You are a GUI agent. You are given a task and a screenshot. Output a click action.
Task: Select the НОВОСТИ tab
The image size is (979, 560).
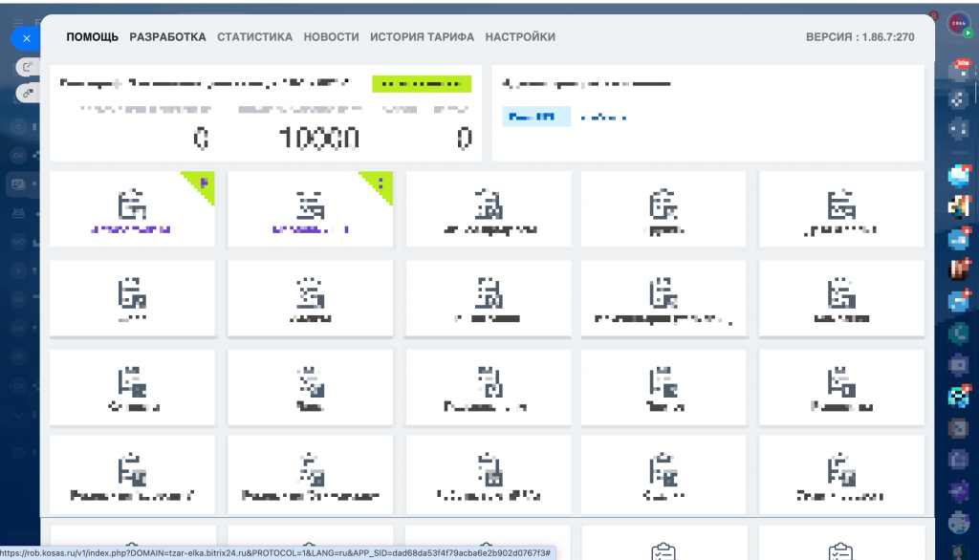[x=331, y=37]
